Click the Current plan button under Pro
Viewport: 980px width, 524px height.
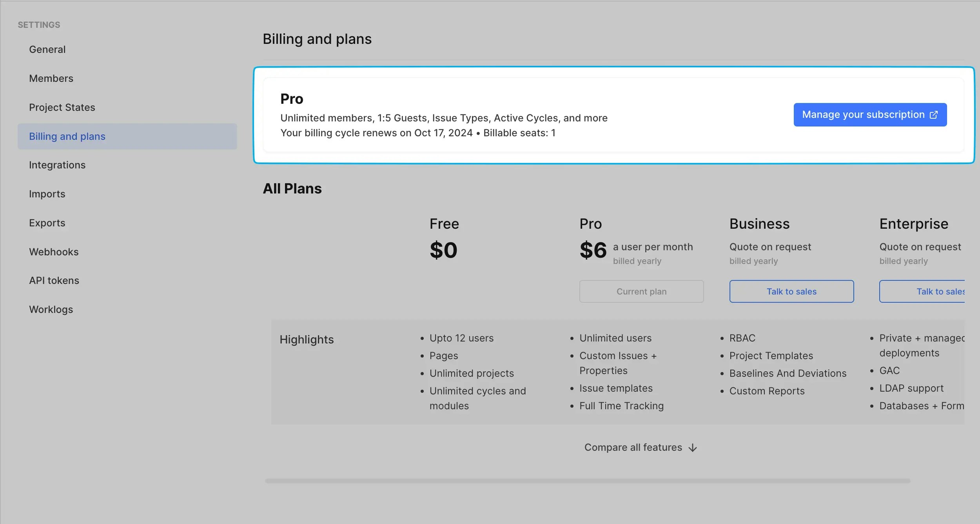(x=641, y=291)
